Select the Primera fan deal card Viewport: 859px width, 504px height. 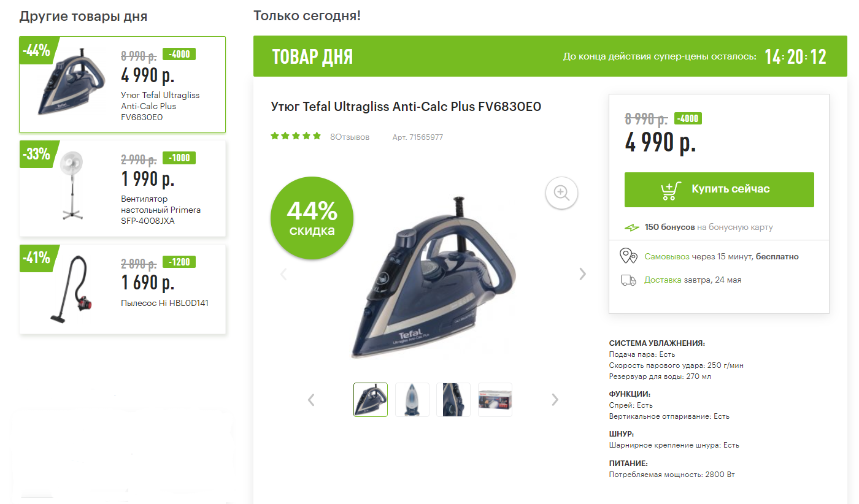123,189
